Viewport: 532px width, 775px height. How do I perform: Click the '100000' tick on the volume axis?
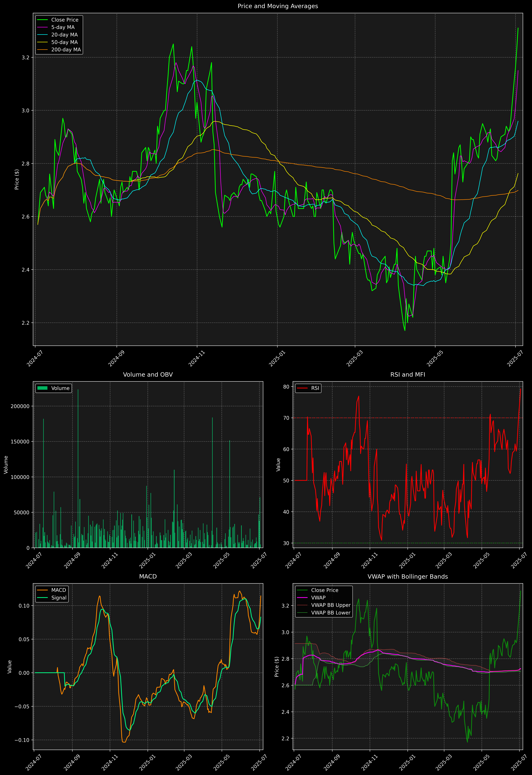(20, 477)
